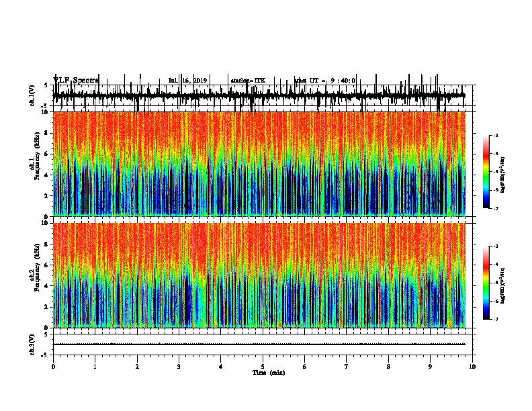Click the '8' kHz tick on ch.1 spectrogram
The image size is (532, 411).
pyautogui.click(x=46, y=133)
